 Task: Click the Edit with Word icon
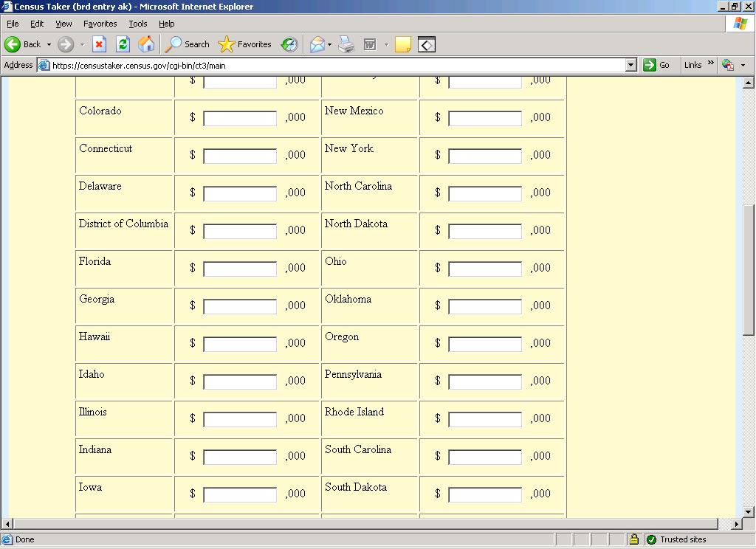coord(370,44)
